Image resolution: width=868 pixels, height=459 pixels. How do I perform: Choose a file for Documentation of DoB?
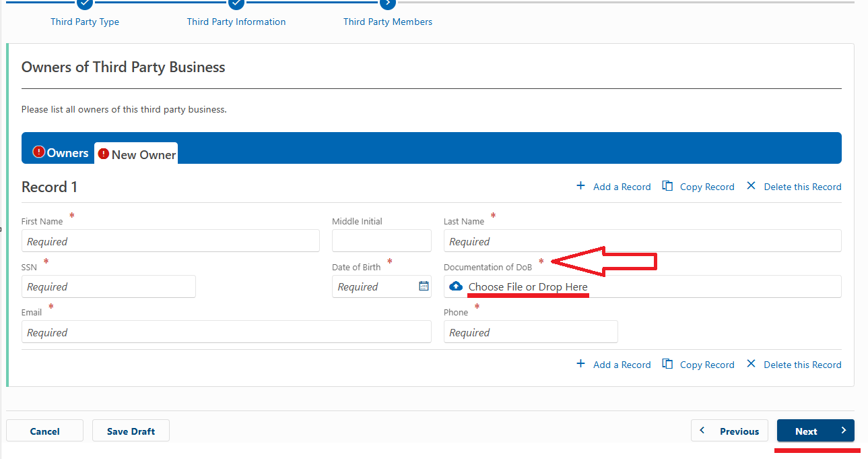pyautogui.click(x=528, y=287)
